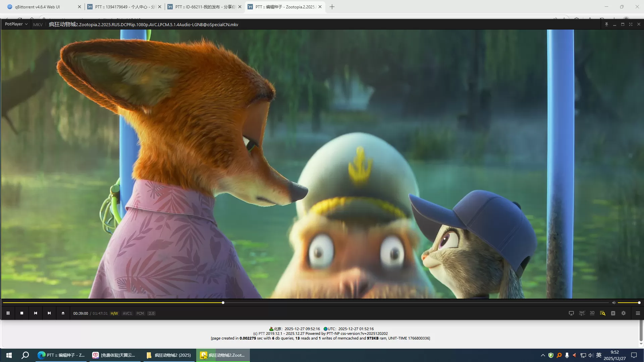Open the PotPlayer main menu dropdown
Screen dimensions: 644x362
pyautogui.click(x=16, y=24)
